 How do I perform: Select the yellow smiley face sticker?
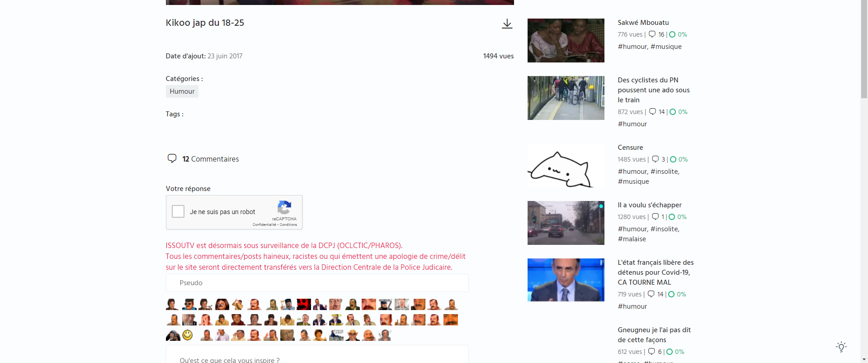click(188, 335)
